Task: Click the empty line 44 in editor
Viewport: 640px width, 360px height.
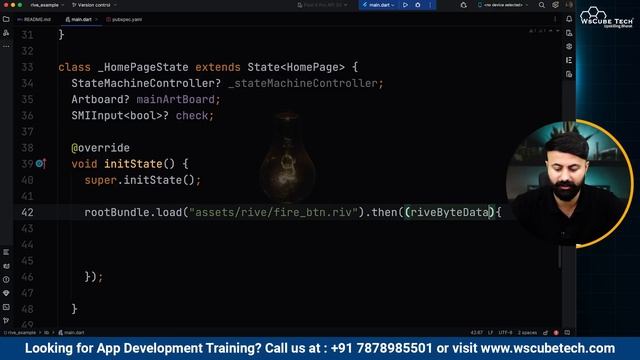Action: [286, 244]
